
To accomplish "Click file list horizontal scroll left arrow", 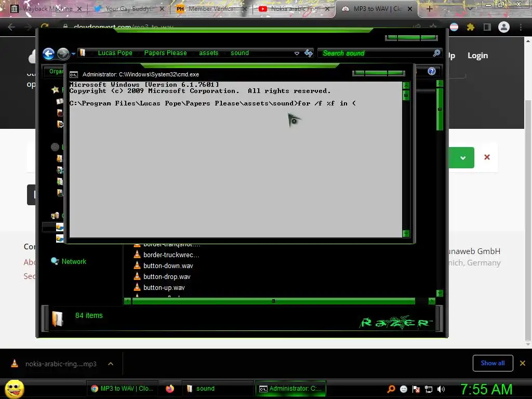I will pyautogui.click(x=128, y=301).
